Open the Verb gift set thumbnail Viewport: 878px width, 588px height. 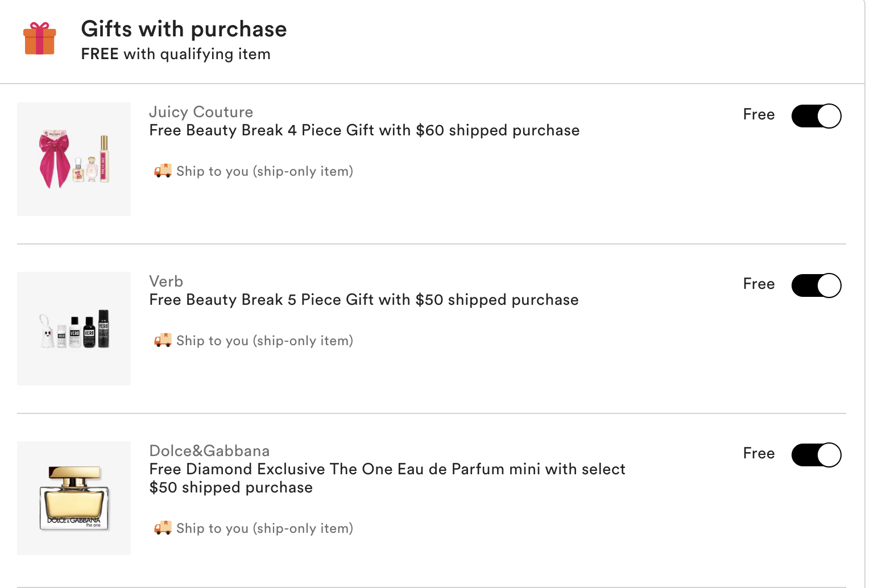tap(74, 329)
